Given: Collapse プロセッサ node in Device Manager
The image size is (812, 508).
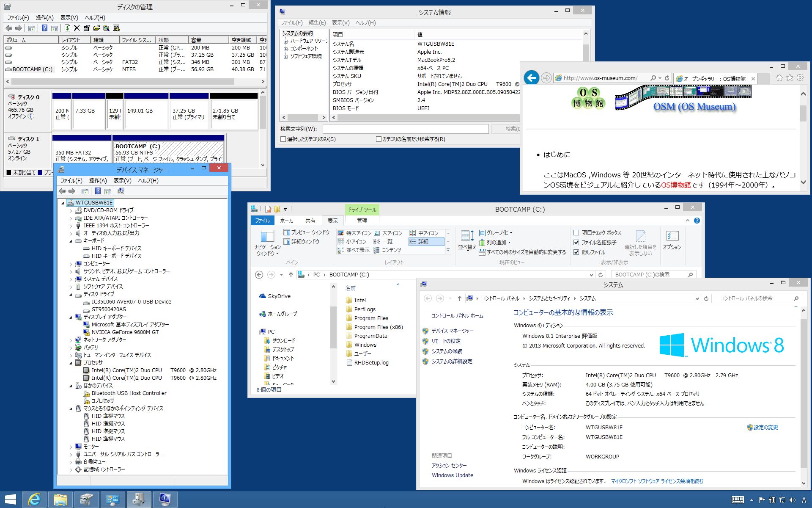Looking at the screenshot, I should pos(71,363).
